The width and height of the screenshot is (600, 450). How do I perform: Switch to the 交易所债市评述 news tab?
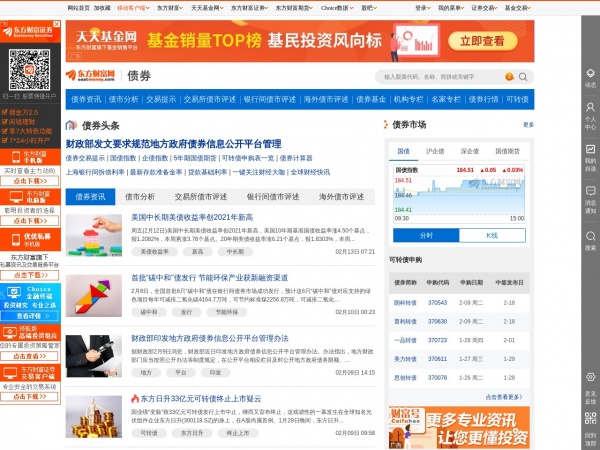(201, 197)
